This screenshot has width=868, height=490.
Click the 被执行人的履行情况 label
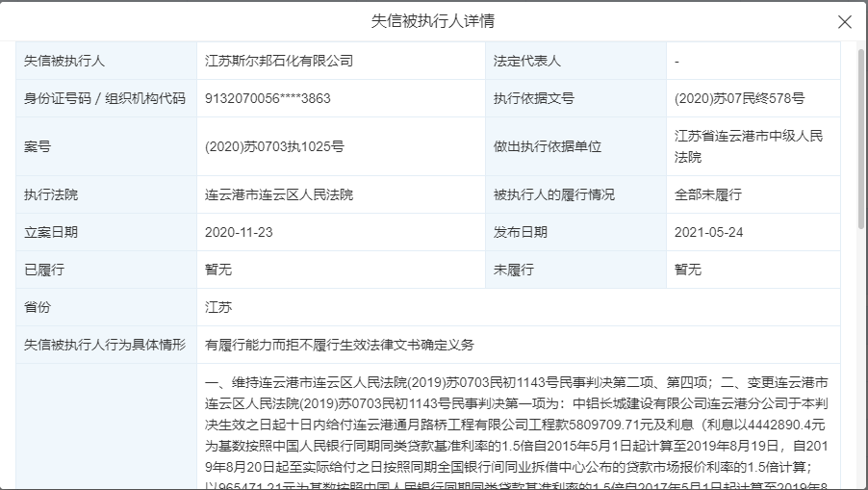[x=554, y=194]
